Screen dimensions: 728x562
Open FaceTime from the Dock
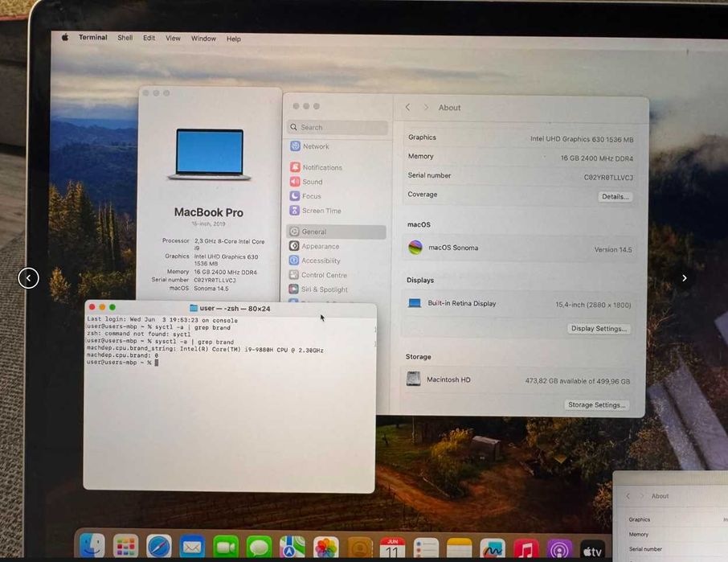coord(226,548)
